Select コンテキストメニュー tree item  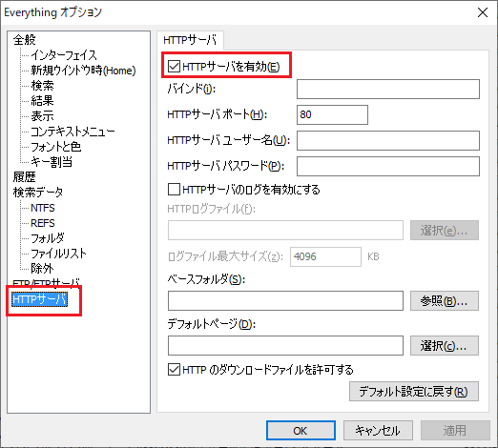73,132
